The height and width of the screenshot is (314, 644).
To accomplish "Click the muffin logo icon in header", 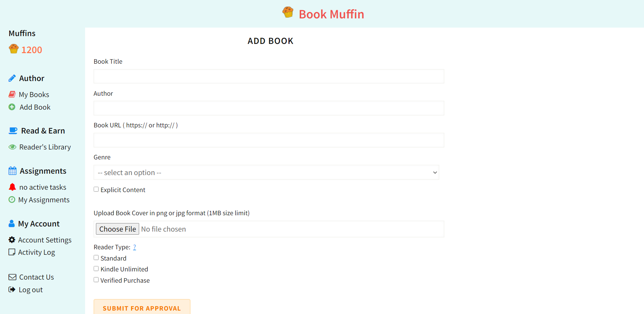I will pos(288,12).
